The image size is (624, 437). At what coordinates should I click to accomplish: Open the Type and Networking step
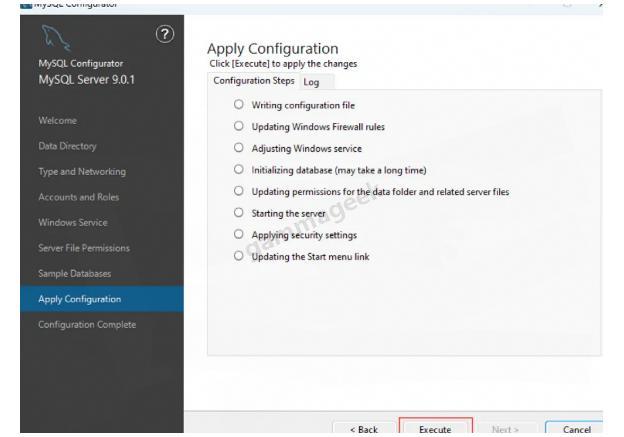(x=82, y=172)
